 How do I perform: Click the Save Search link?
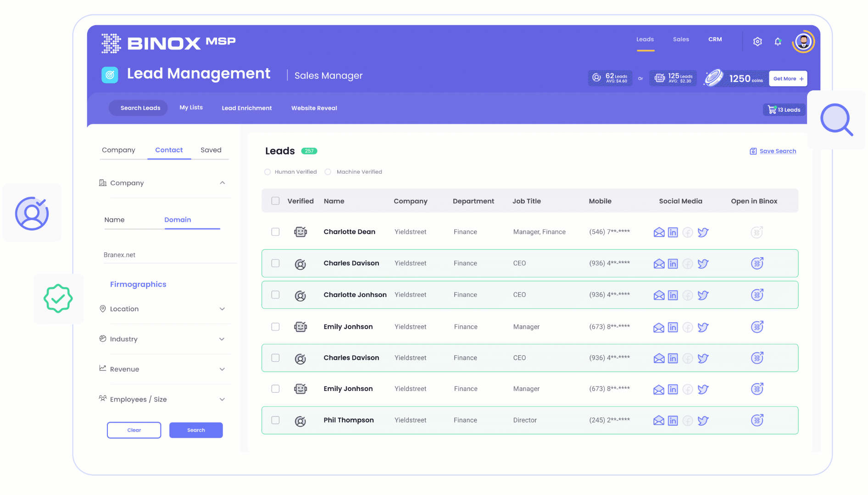pyautogui.click(x=773, y=151)
